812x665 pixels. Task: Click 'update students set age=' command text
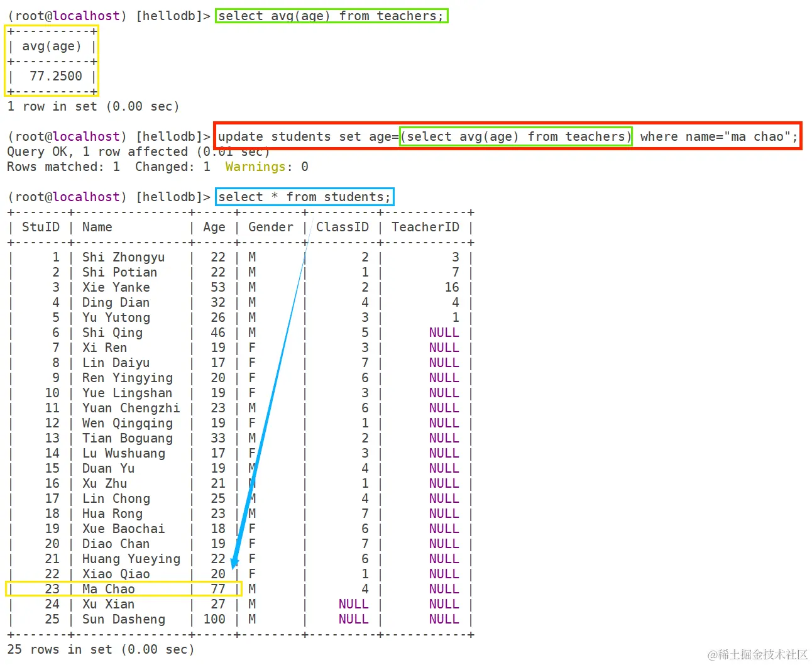click(x=308, y=136)
